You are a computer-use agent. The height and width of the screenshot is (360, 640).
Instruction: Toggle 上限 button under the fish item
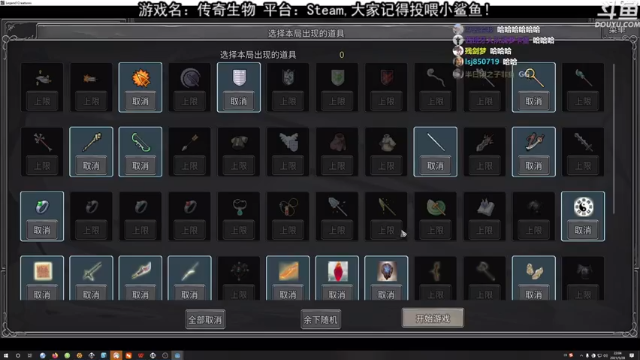pyautogui.click(x=42, y=101)
